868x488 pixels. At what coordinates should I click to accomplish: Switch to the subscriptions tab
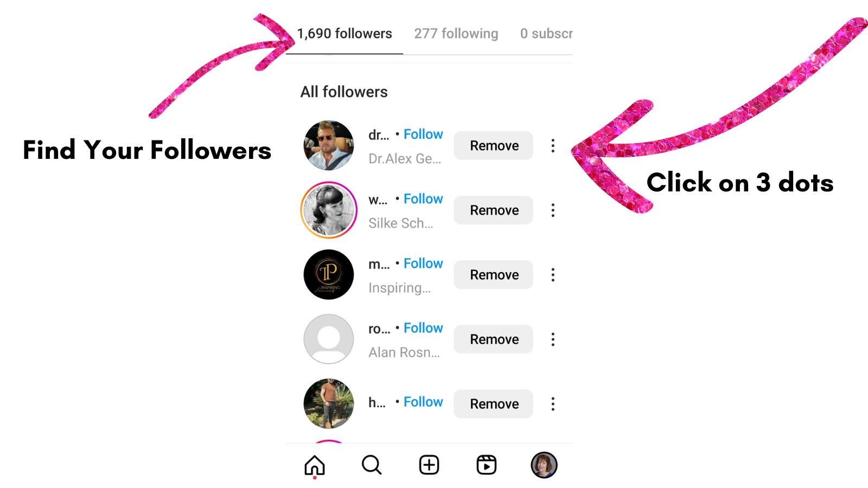pos(546,34)
